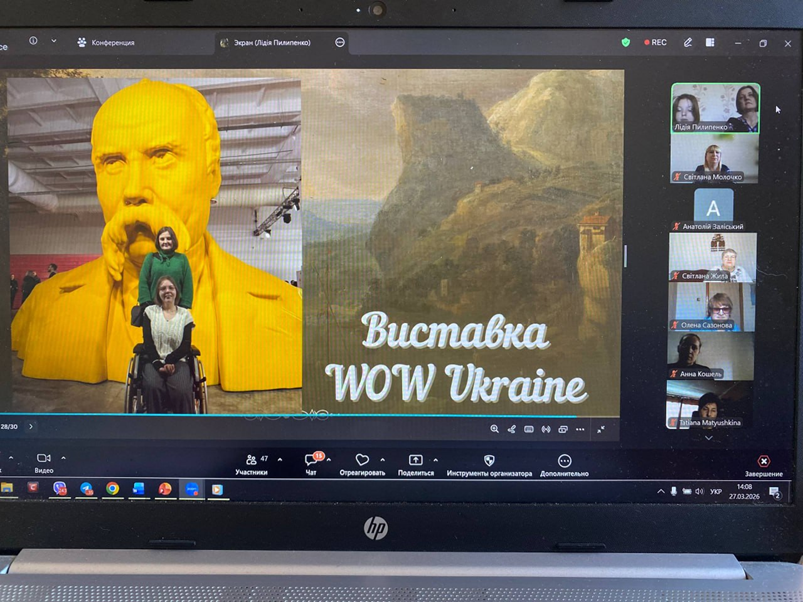Open Инструменты организатора host tools

[x=489, y=461]
